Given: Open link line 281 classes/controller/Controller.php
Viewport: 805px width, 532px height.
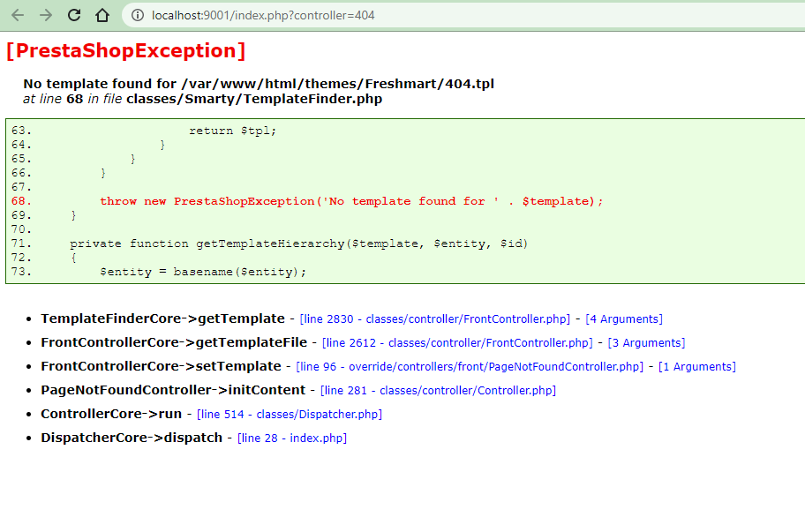Looking at the screenshot, I should (x=438, y=391).
